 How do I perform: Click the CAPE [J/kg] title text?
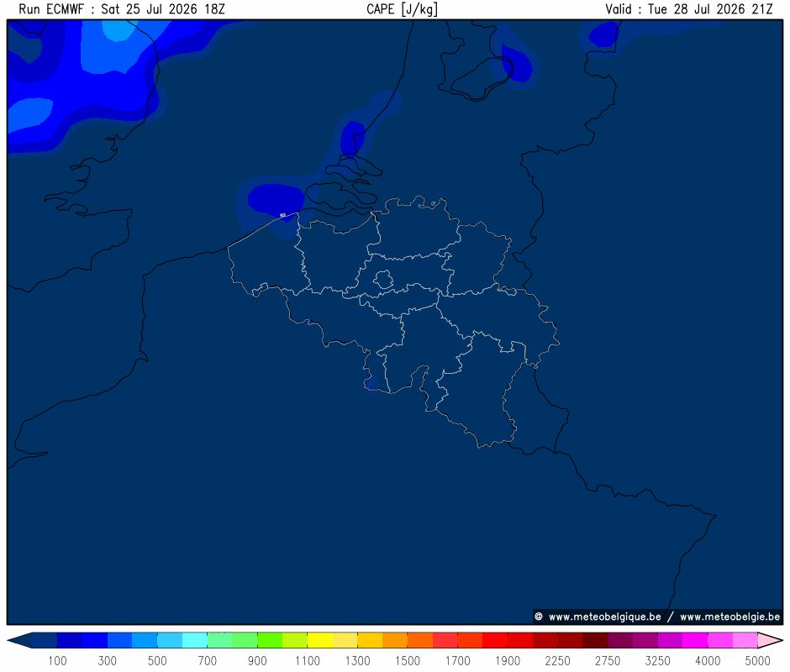point(402,9)
